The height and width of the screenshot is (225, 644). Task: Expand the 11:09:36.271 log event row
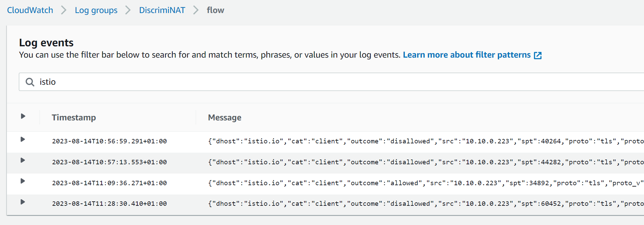pos(23,181)
